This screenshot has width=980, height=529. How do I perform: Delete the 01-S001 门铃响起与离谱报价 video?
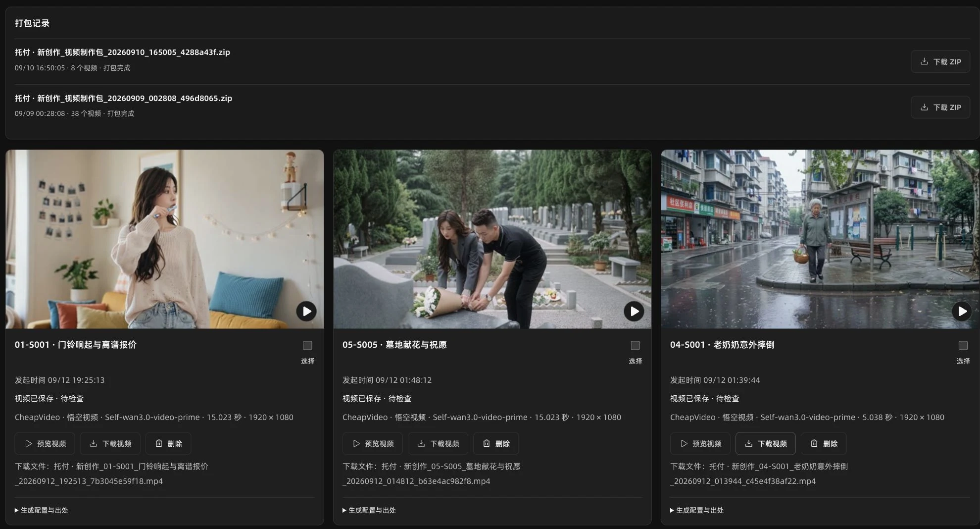168,444
